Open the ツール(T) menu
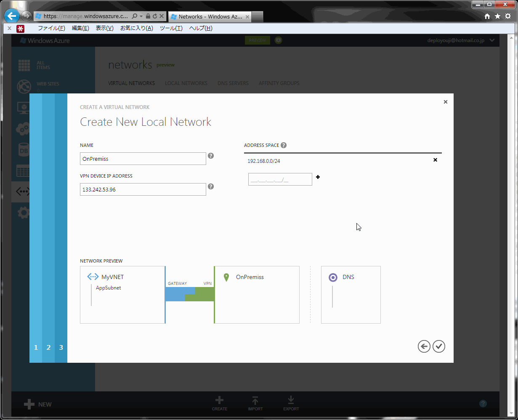Viewport: 518px width, 420px height. point(171,28)
